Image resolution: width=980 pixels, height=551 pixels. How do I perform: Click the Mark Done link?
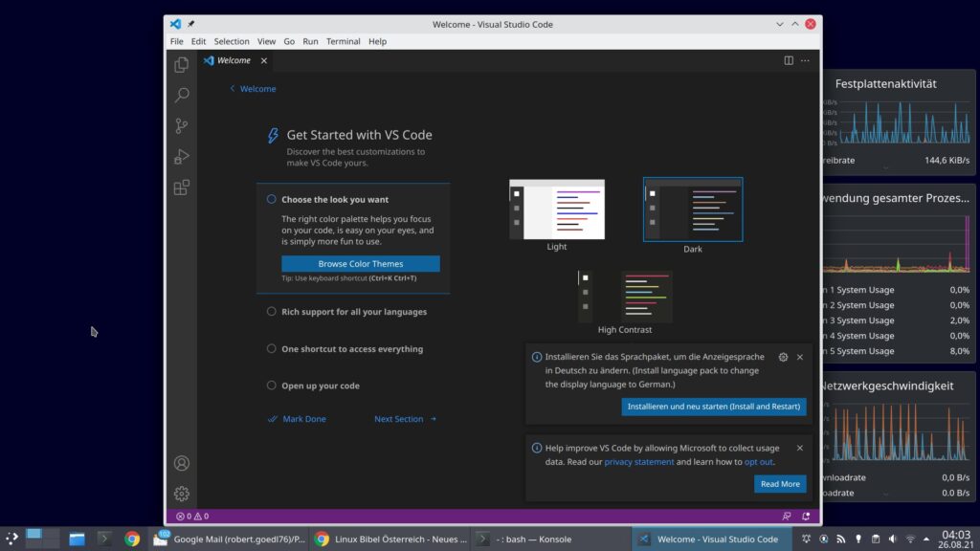pyautogui.click(x=297, y=419)
